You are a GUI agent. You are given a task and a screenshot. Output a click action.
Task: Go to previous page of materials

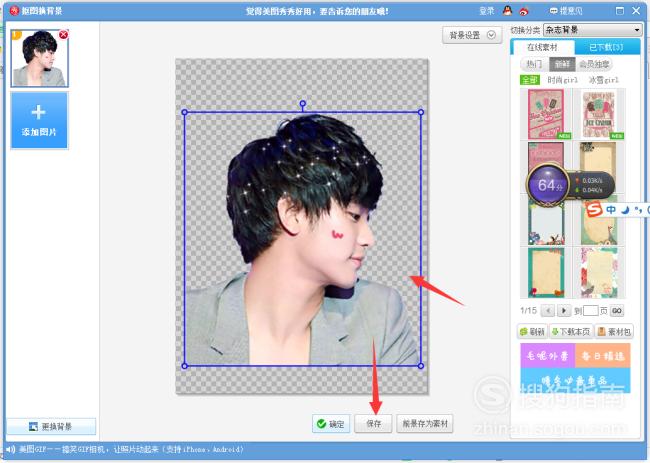click(x=548, y=310)
